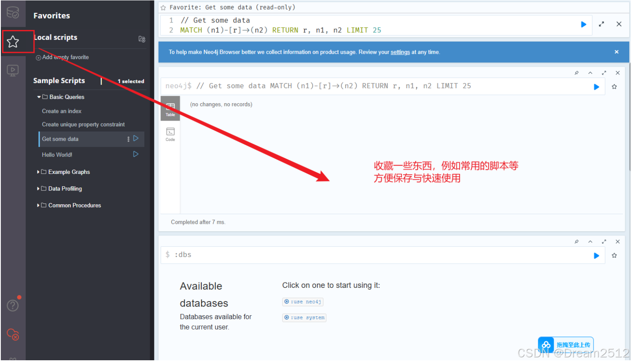Click the :dbs command text
Viewport: 631px width, 364px height.
(x=183, y=255)
